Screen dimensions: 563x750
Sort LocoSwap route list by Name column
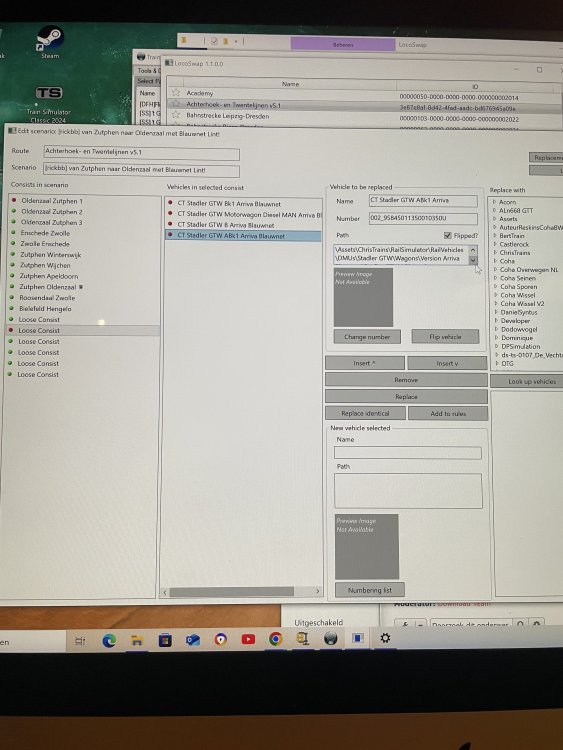(290, 84)
